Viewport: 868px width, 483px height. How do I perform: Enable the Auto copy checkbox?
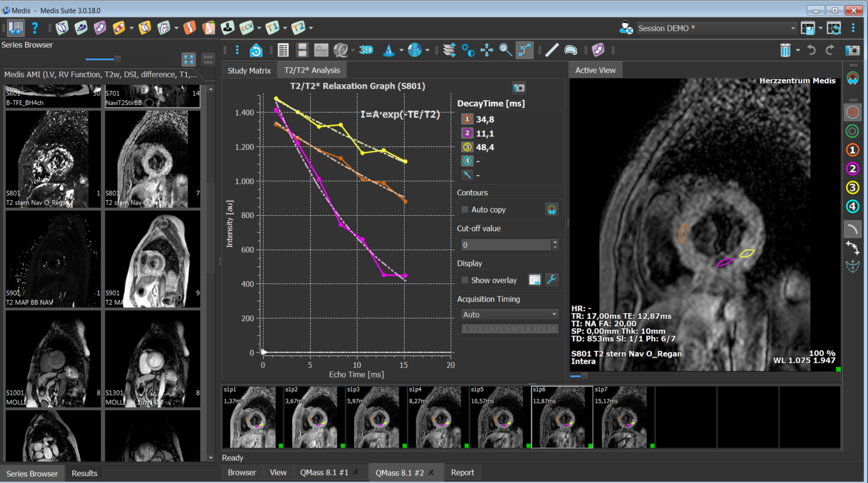pos(465,210)
